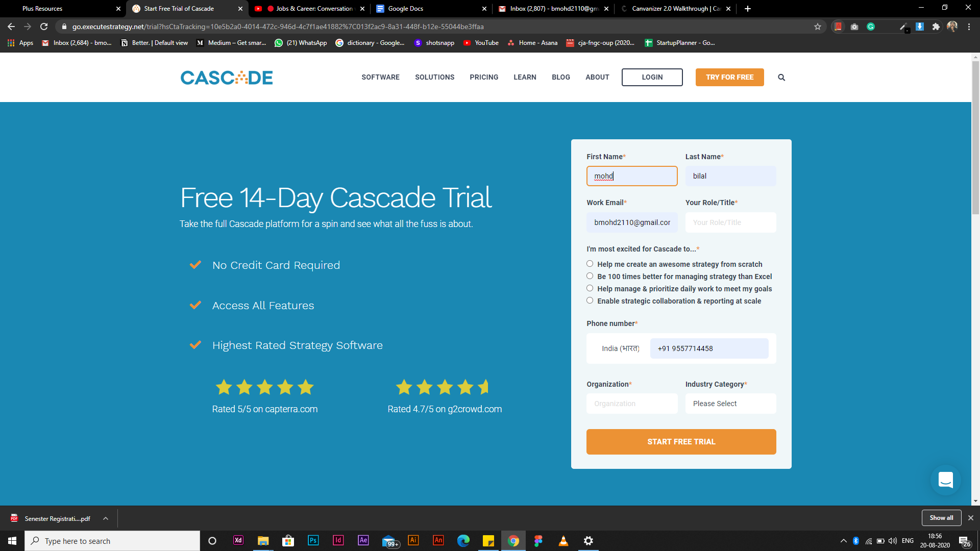Visit the BLOG page

[x=560, y=78]
